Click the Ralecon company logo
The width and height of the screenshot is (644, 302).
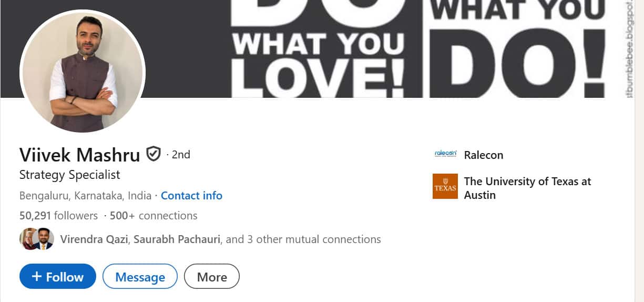tap(445, 154)
